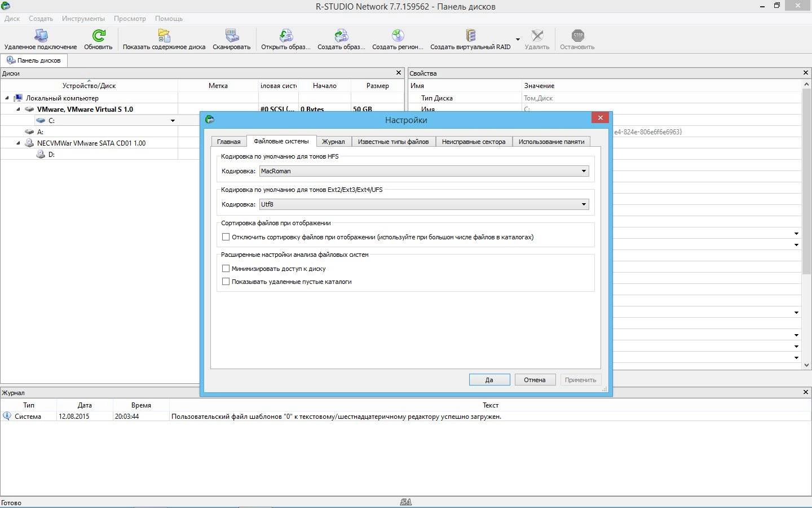The width and height of the screenshot is (812, 508).
Task: Switch to the Главная settings tab
Action: pyautogui.click(x=229, y=142)
